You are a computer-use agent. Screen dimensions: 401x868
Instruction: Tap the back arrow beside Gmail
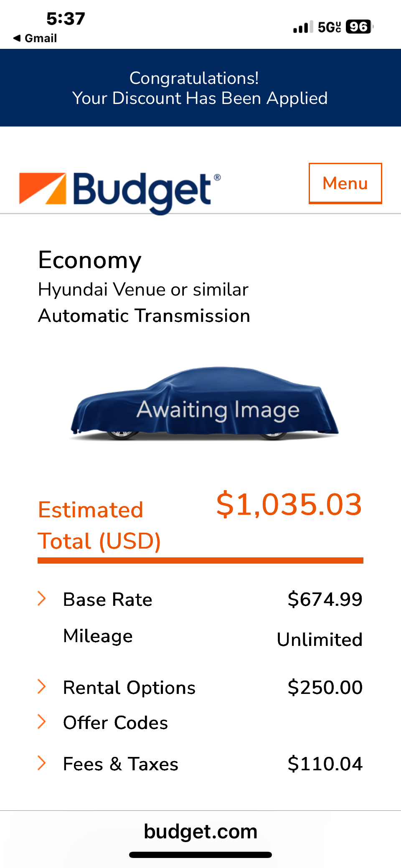point(17,38)
